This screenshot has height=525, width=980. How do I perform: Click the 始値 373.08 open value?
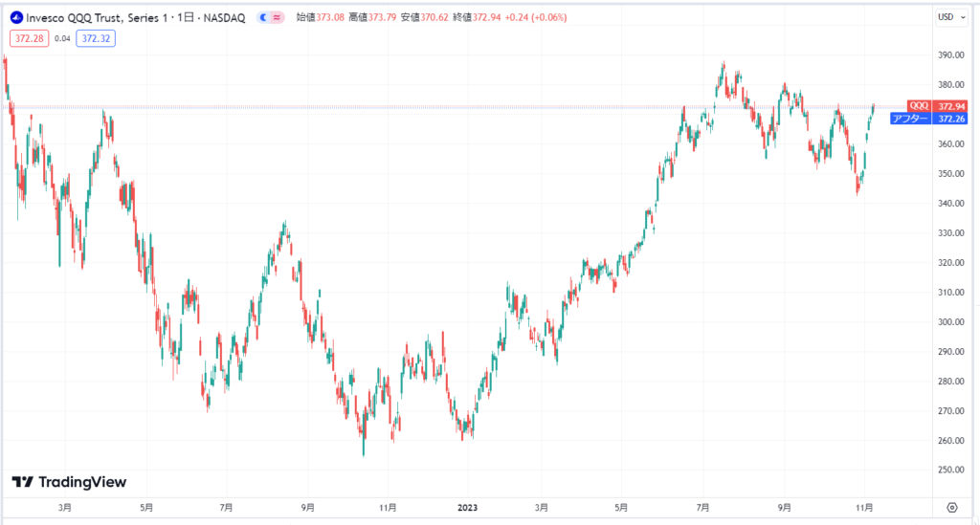(x=320, y=17)
